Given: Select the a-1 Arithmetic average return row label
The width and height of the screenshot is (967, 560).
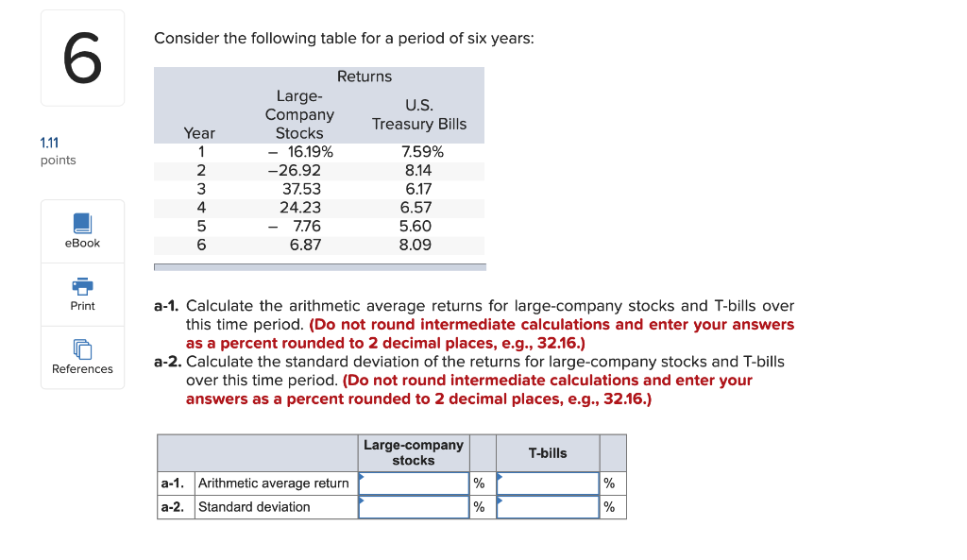Looking at the screenshot, I should 273,483.
